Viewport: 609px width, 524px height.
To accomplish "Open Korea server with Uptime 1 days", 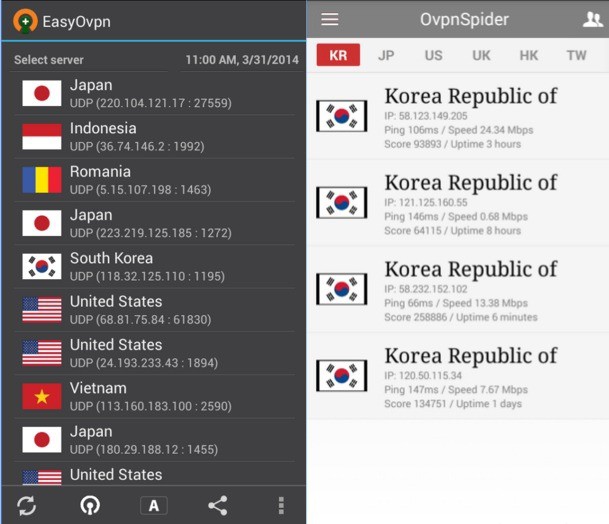I will point(458,376).
